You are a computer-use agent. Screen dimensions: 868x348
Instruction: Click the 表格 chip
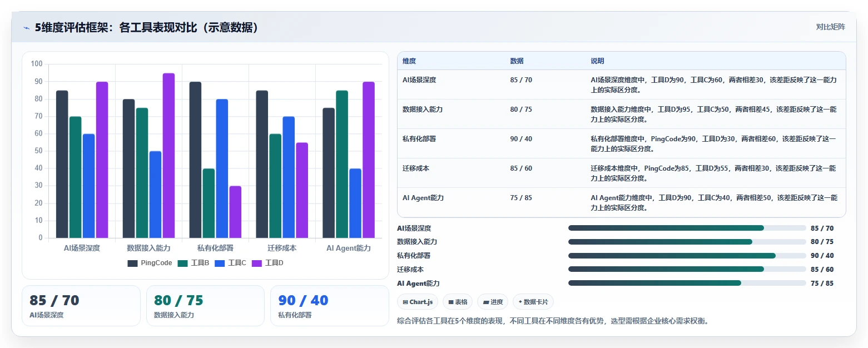458,302
